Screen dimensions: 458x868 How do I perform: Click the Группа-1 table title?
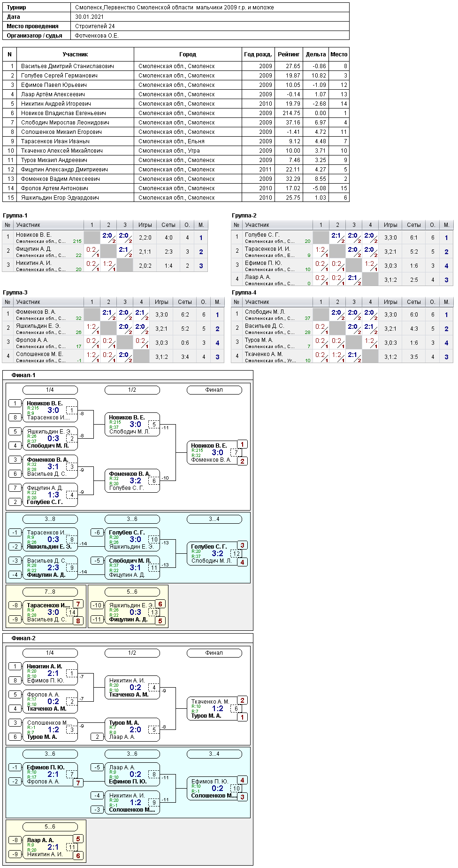pyautogui.click(x=15, y=216)
